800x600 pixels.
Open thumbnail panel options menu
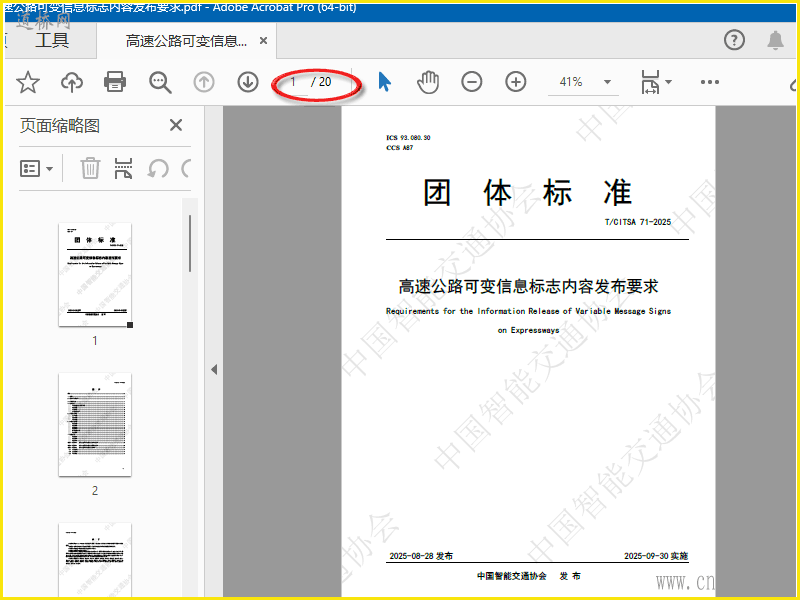click(x=36, y=168)
